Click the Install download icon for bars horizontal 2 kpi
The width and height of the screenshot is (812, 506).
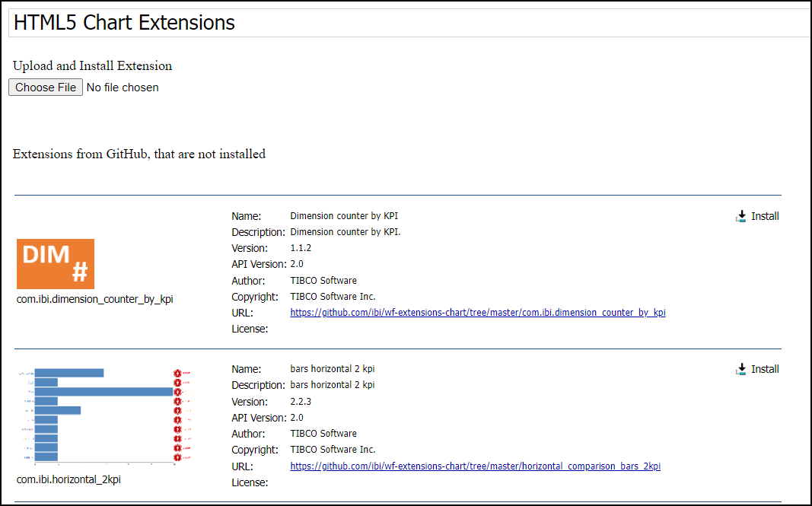tap(740, 368)
